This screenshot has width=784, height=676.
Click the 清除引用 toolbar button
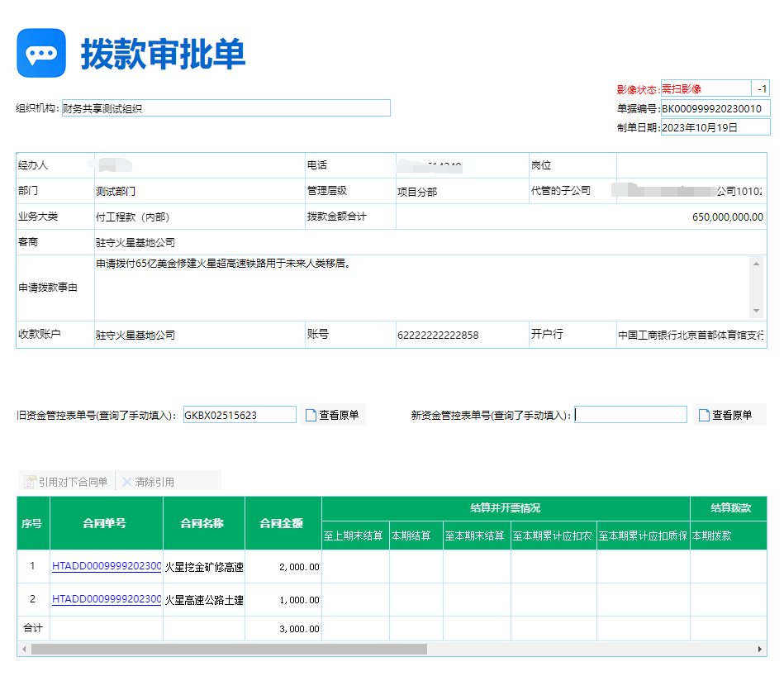pyautogui.click(x=149, y=482)
